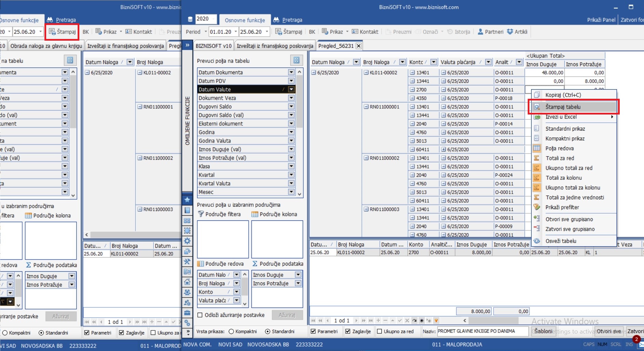Click the refresh arrow in right navigator bar
Viewport: 644px width, 351px height.
click(414, 321)
